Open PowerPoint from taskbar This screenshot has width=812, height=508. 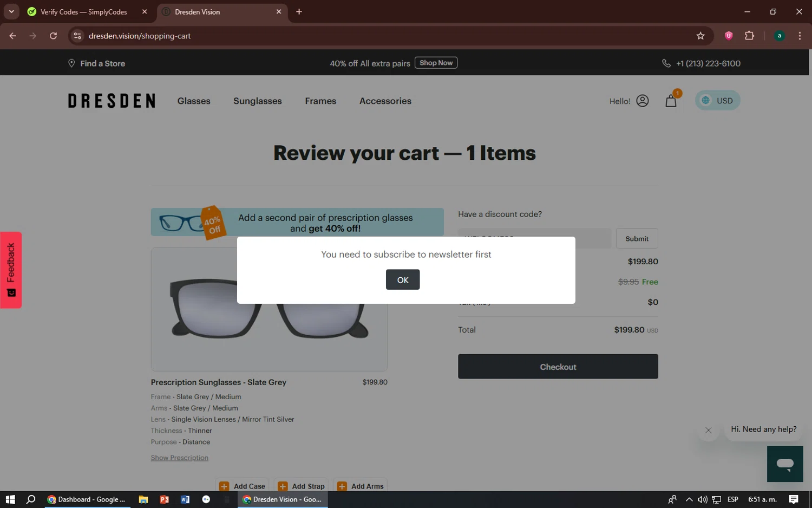tap(164, 499)
